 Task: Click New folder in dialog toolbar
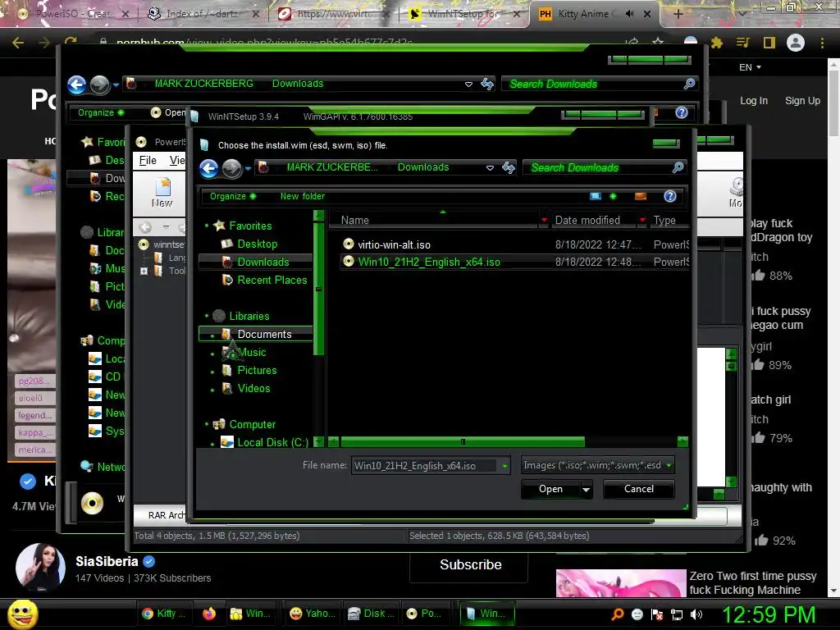(302, 196)
